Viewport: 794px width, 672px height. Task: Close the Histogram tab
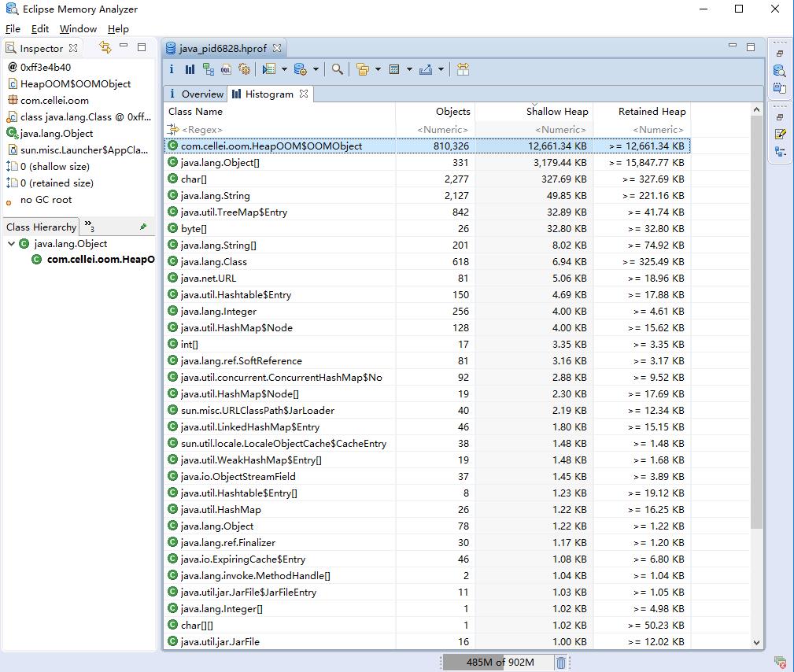click(x=303, y=94)
